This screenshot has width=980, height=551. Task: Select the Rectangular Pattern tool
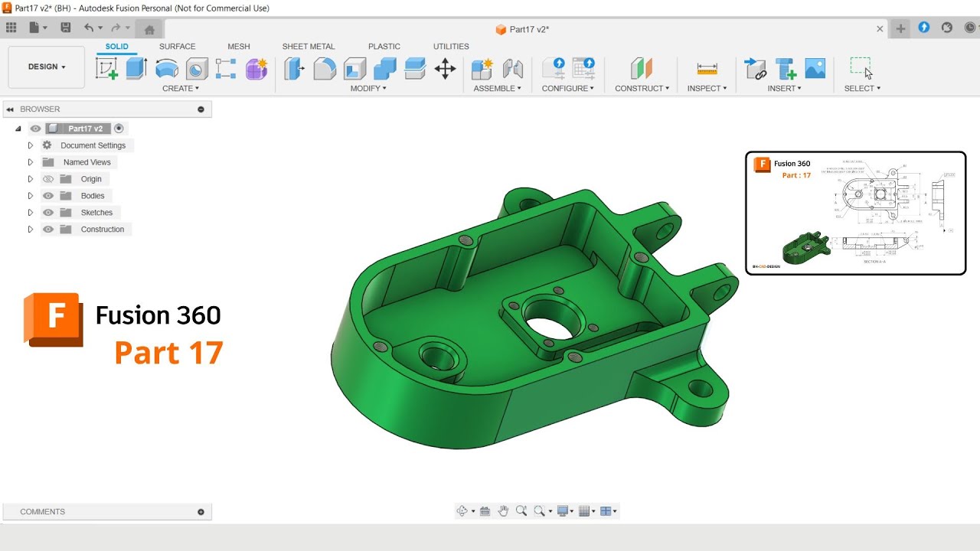(226, 69)
